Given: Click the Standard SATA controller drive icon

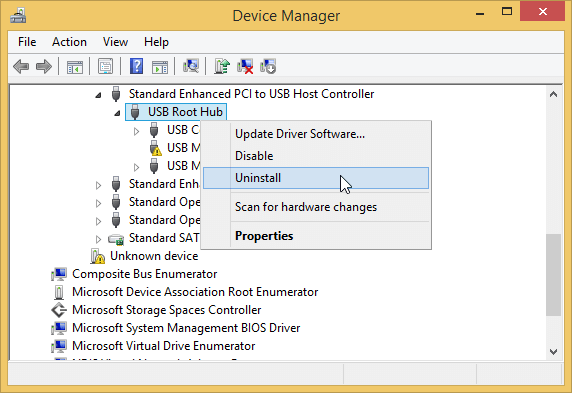Looking at the screenshot, I should (116, 239).
